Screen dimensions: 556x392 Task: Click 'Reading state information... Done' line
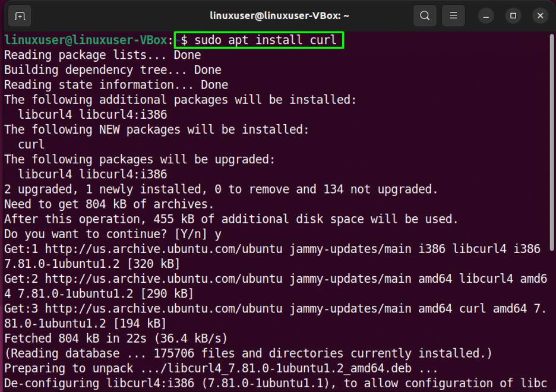pos(116,85)
